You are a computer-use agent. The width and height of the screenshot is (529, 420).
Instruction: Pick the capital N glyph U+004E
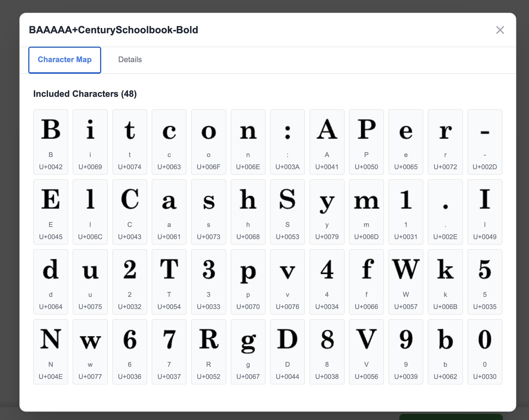51,351
